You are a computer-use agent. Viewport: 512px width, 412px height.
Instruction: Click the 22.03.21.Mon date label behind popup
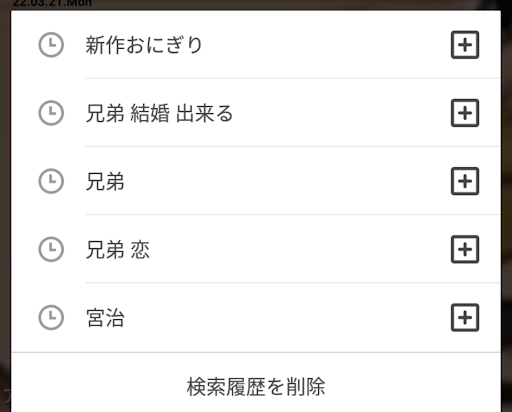coord(52,3)
